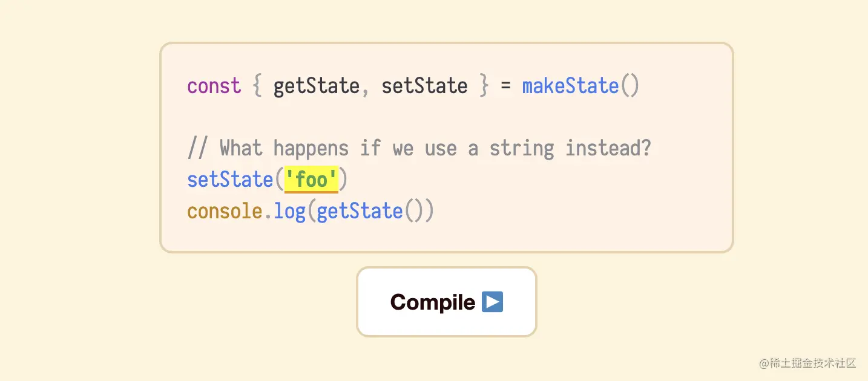Click the equals sign before makeState
The width and height of the screenshot is (868, 381).
(x=505, y=86)
